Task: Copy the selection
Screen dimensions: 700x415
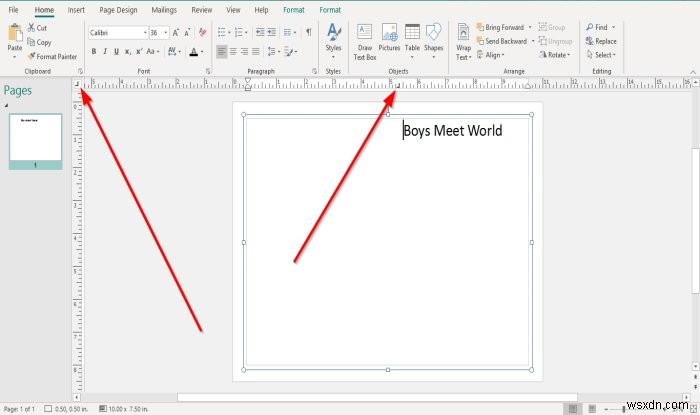Action: [x=39, y=42]
